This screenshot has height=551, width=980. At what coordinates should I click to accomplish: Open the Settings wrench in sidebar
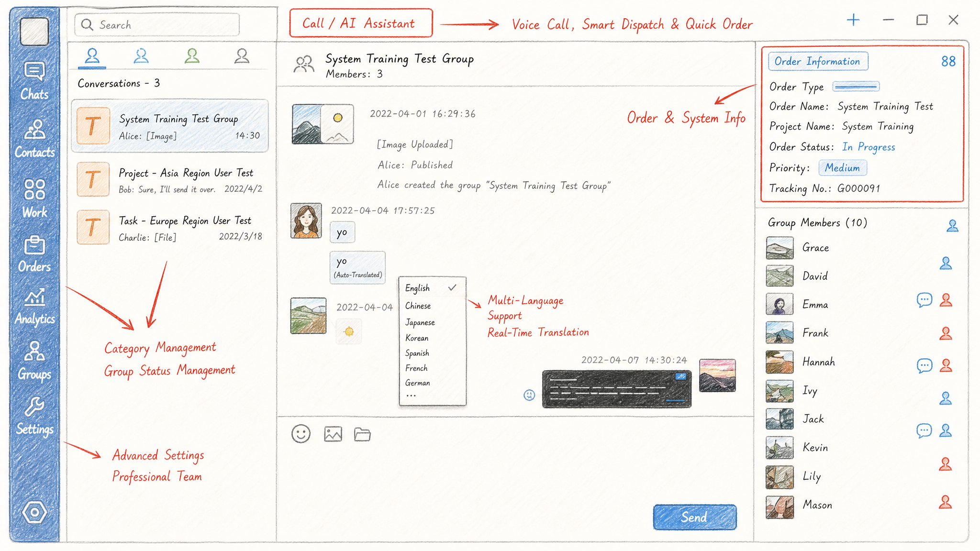(x=34, y=416)
